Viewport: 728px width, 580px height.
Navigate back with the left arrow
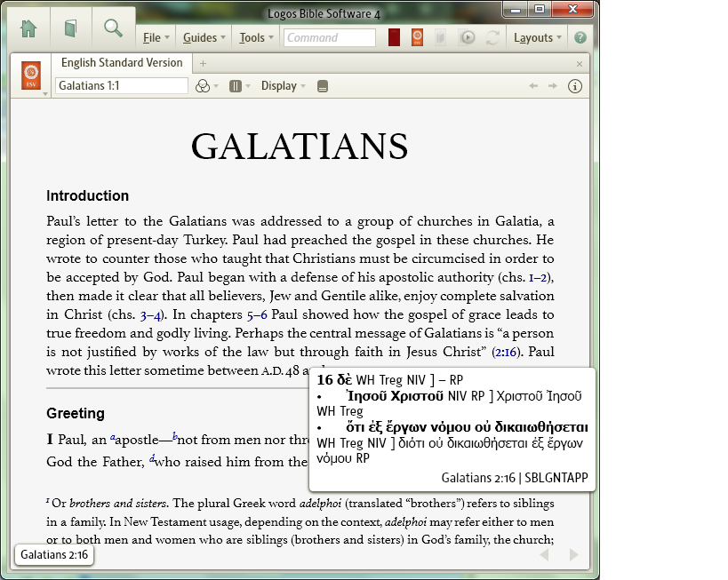pyautogui.click(x=533, y=86)
